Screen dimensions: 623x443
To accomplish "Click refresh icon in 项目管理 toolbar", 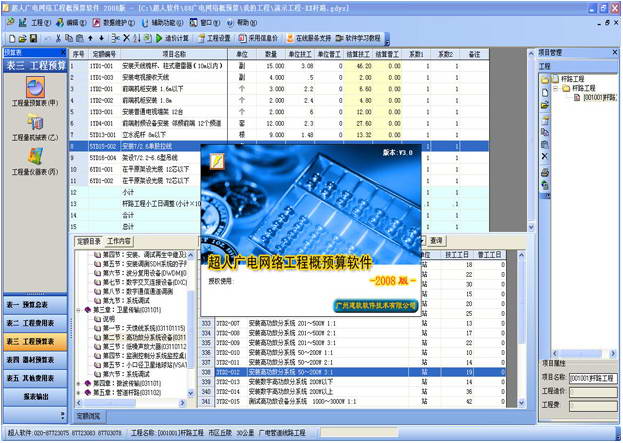I will click(x=545, y=185).
